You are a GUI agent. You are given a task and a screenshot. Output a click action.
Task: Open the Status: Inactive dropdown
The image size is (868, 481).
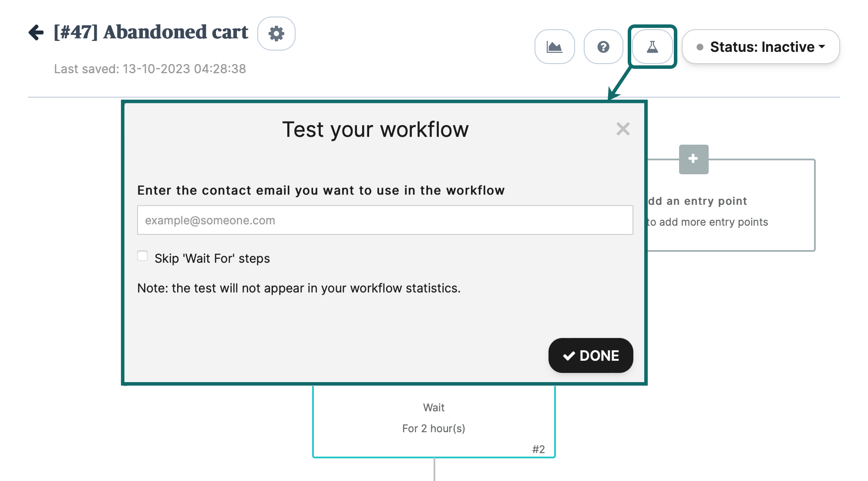pyautogui.click(x=760, y=47)
